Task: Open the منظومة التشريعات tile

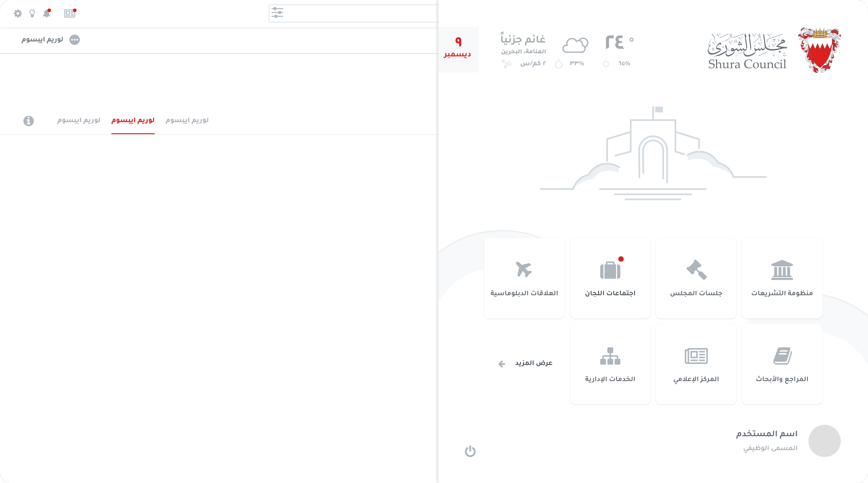Action: tap(782, 278)
